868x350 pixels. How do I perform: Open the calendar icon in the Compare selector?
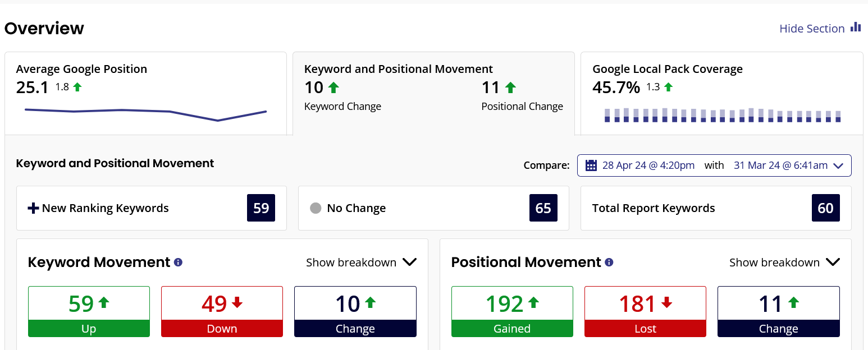click(x=590, y=165)
